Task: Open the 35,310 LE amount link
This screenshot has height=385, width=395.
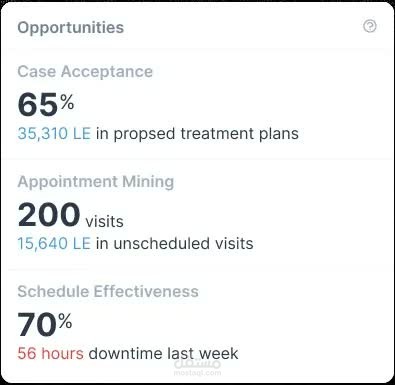Action: 54,134
